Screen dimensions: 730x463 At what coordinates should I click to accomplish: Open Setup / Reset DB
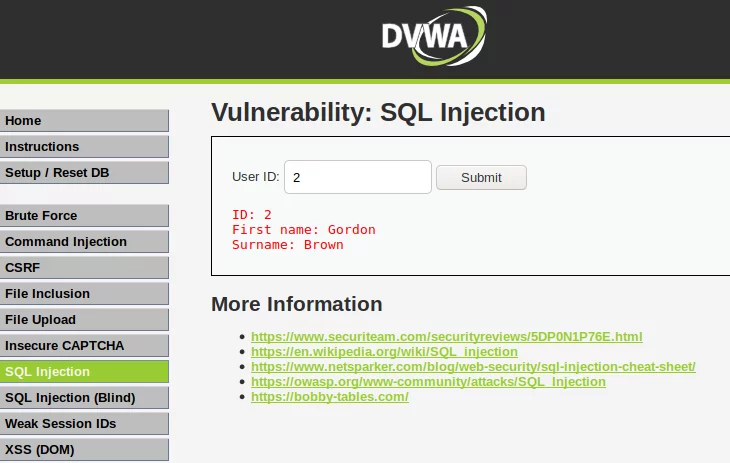[84, 173]
